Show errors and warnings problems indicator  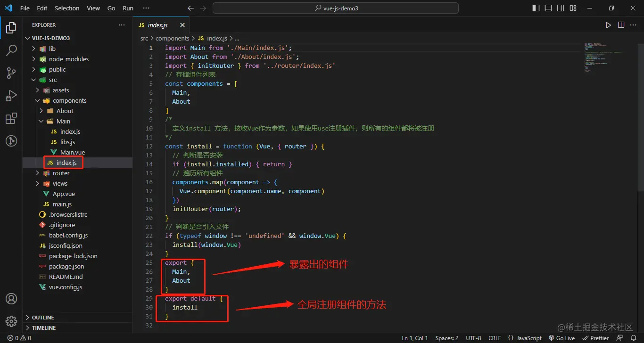click(19, 338)
